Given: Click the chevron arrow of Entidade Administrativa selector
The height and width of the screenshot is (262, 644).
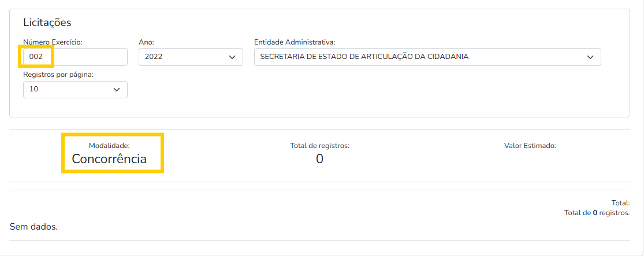Looking at the screenshot, I should click(x=590, y=57).
